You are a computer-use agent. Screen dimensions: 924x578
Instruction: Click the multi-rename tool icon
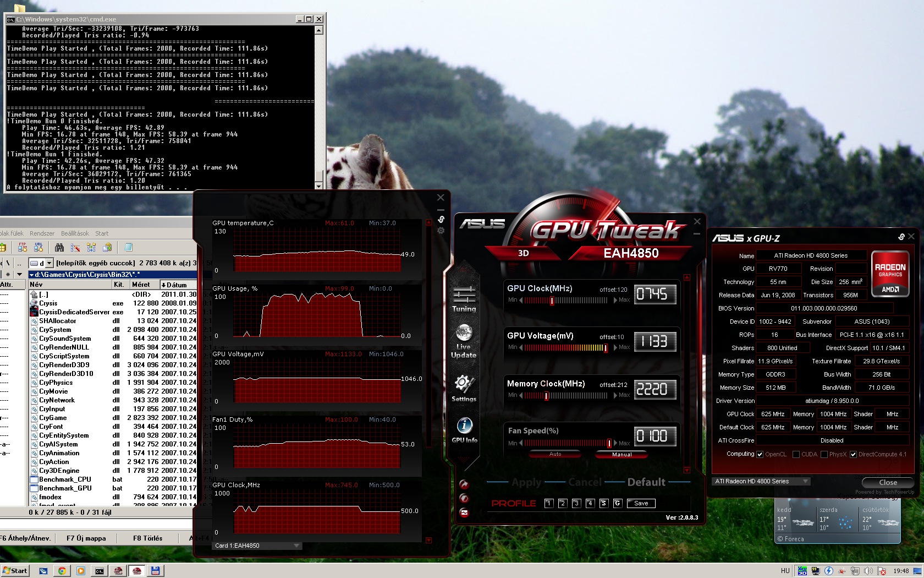pos(75,247)
